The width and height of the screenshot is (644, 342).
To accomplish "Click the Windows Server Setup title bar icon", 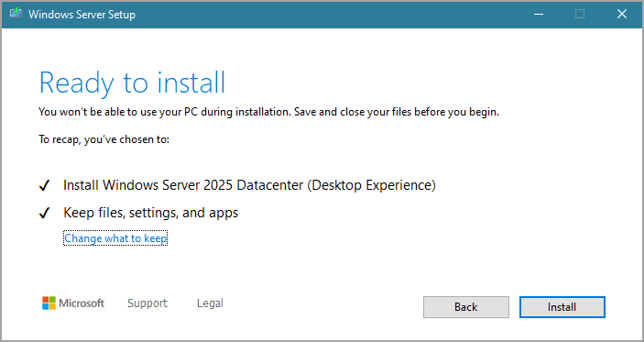I will tap(16, 14).
